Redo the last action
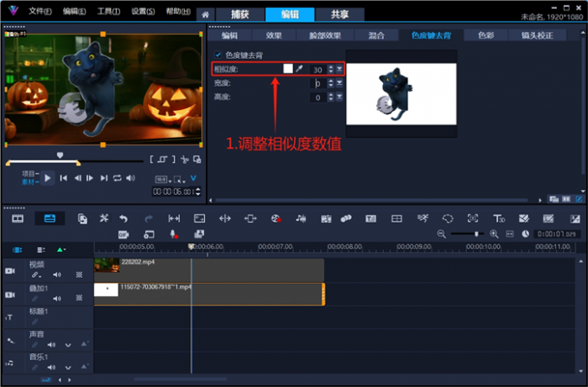This screenshot has height=387, width=588. (x=149, y=218)
